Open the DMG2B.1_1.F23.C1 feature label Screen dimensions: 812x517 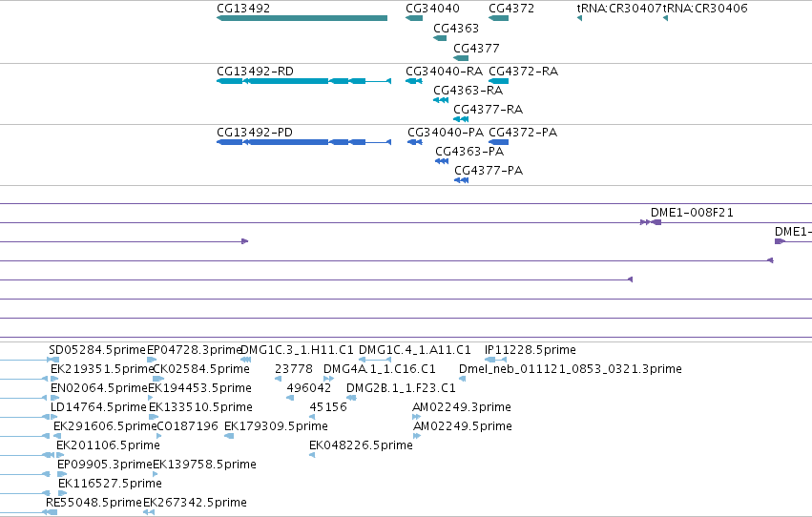coord(401,388)
